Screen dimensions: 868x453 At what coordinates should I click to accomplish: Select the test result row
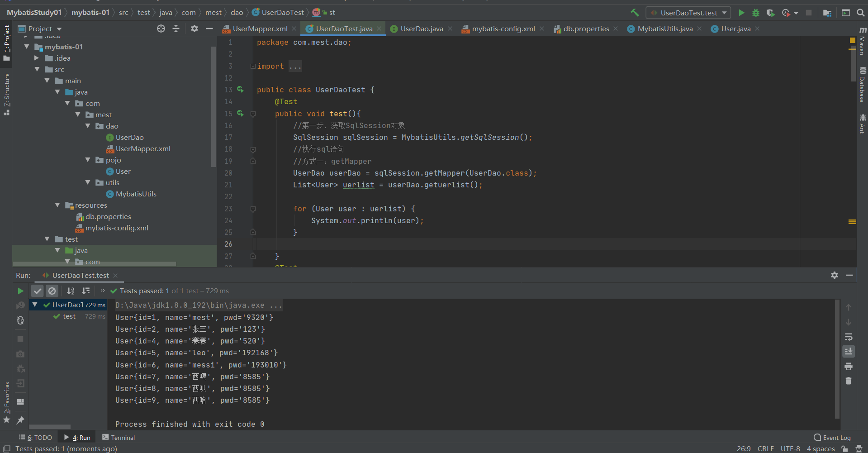69,316
